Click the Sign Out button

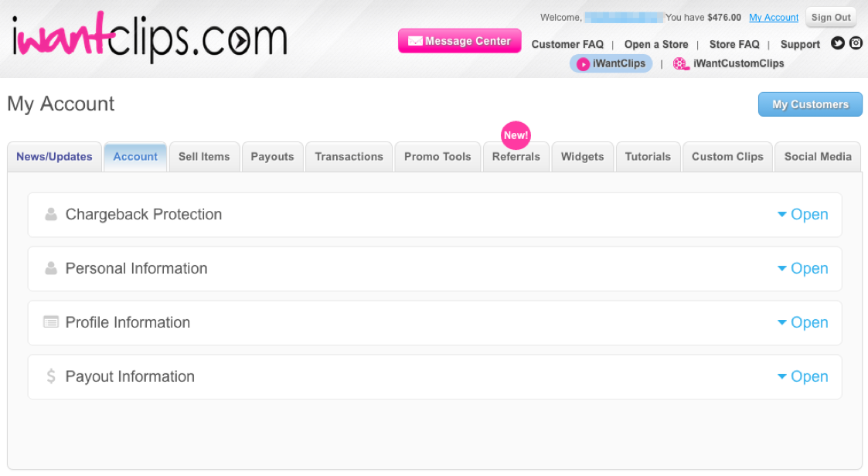[x=831, y=17]
